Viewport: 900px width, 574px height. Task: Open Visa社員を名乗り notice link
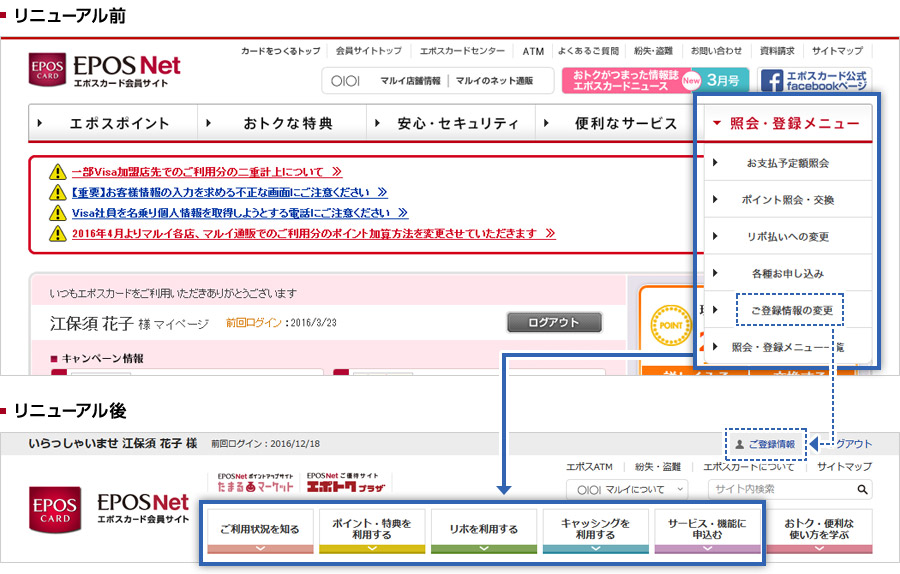pyautogui.click(x=239, y=213)
